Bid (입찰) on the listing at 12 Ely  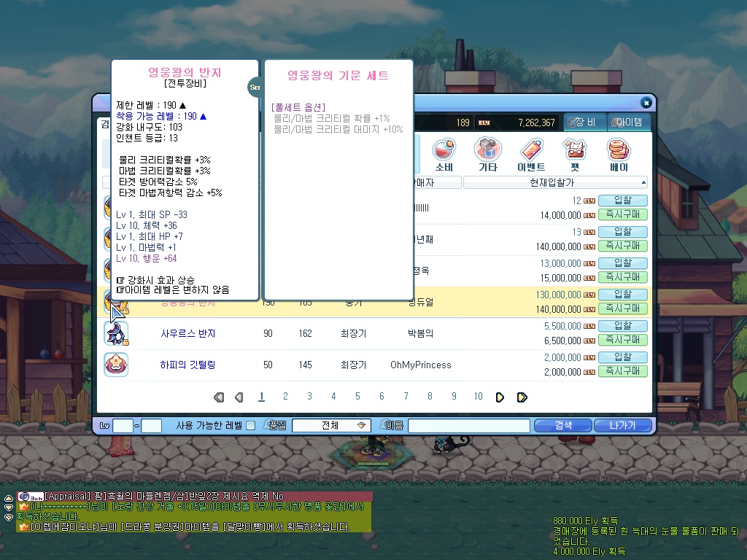(623, 201)
